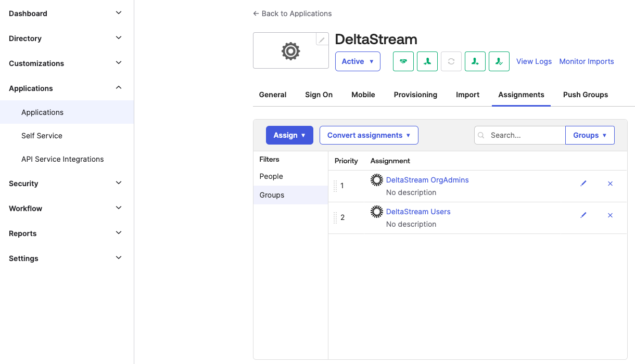Click the grayed-out refresh sync icon
The height and width of the screenshot is (364, 635).
tap(451, 61)
